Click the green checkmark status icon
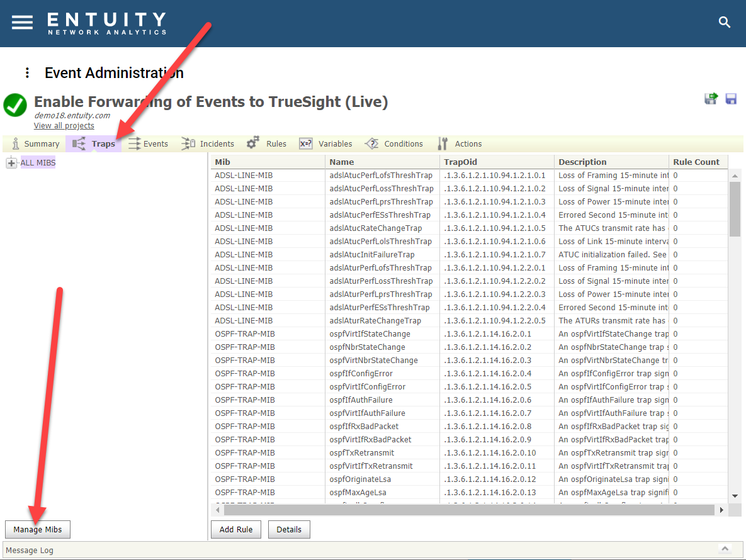This screenshot has width=746, height=560. (15, 105)
